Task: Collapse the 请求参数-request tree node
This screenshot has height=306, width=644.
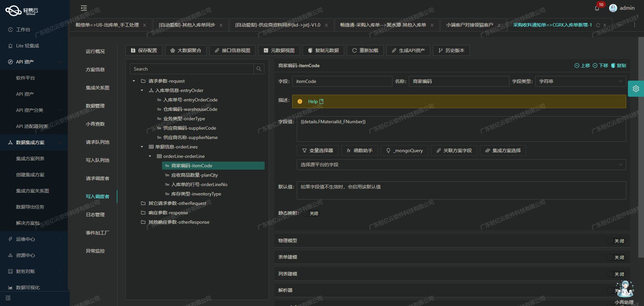Action: click(134, 81)
